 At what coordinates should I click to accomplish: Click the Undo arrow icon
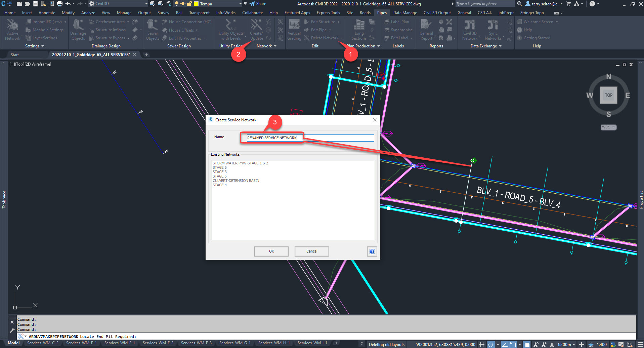tap(68, 4)
